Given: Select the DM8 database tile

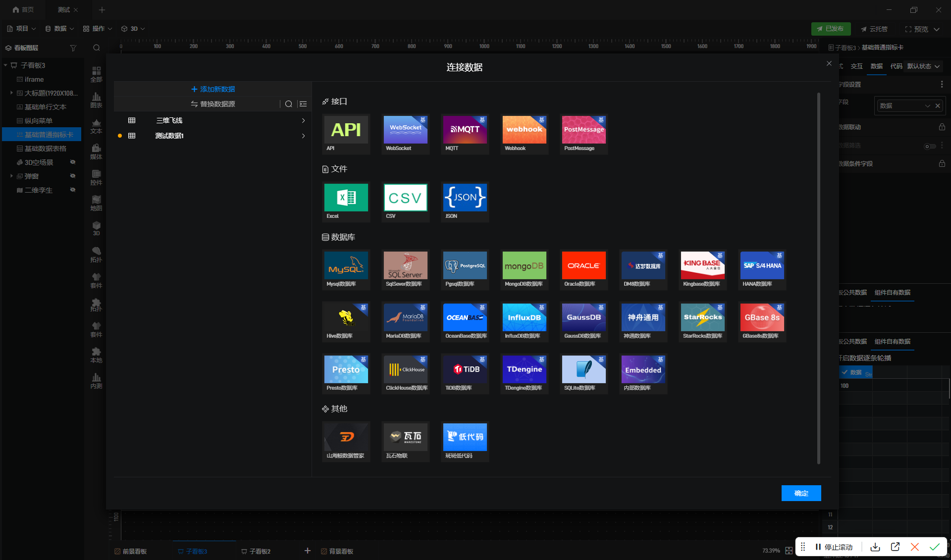Looking at the screenshot, I should [643, 269].
